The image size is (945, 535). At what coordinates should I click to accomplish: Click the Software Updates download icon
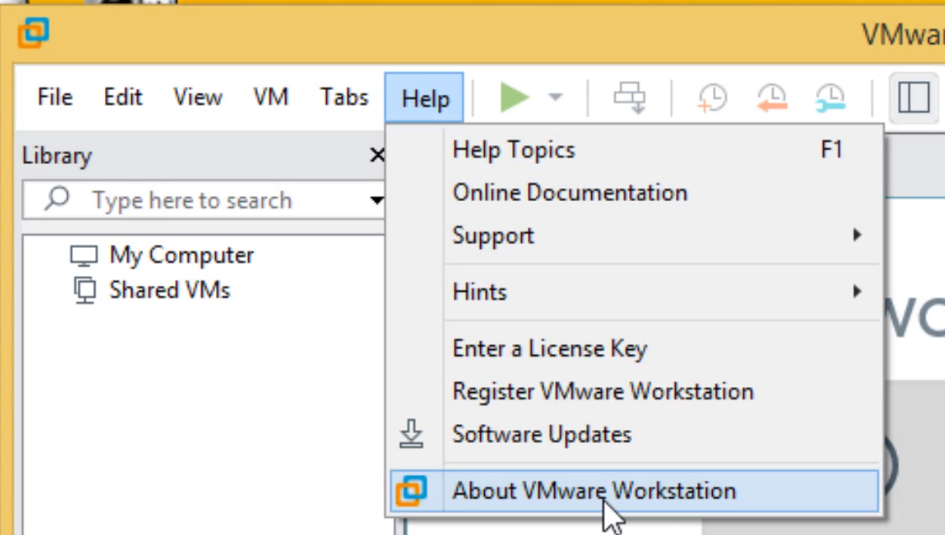(412, 434)
